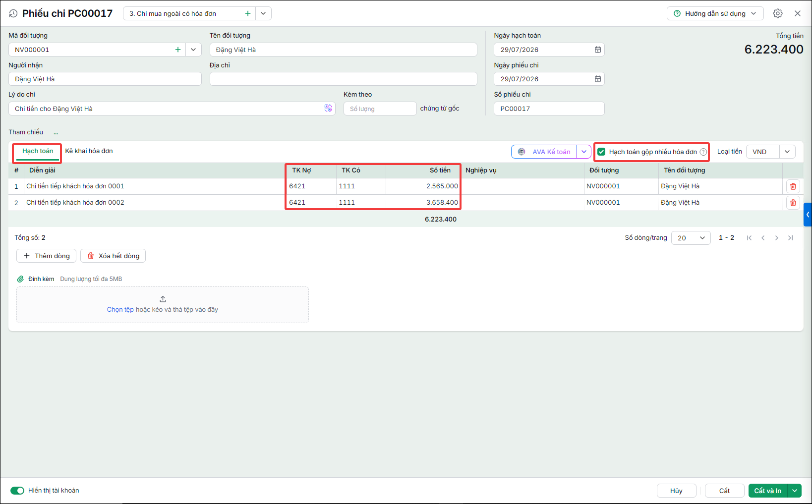Open Tham chiếu ellipsis options

coord(56,133)
